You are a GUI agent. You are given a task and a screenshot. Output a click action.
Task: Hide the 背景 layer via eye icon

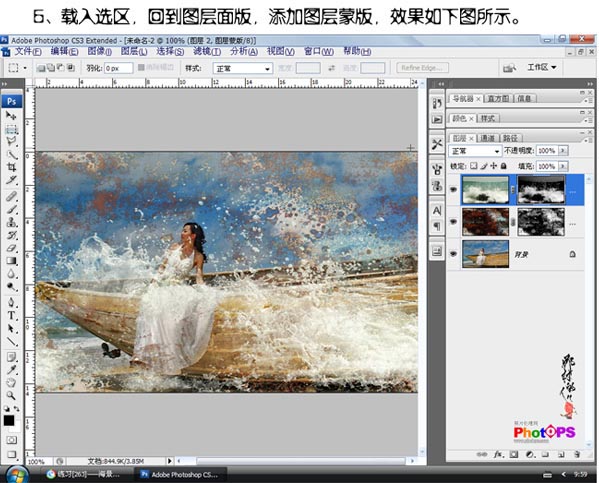tap(453, 254)
